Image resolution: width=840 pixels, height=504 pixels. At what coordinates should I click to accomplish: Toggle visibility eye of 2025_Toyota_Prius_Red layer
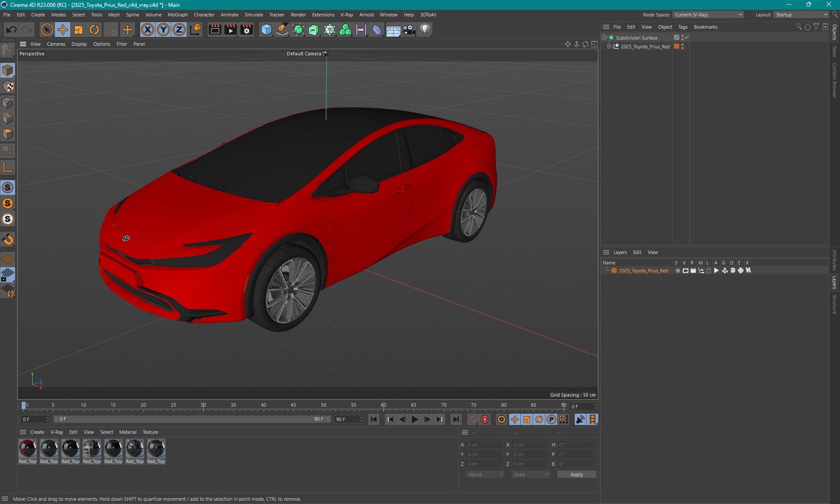[x=685, y=271]
